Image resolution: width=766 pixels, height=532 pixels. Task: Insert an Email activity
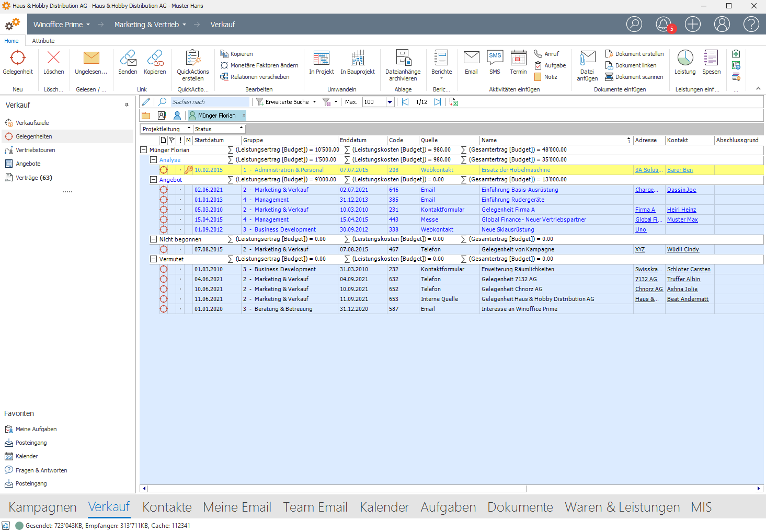click(471, 63)
